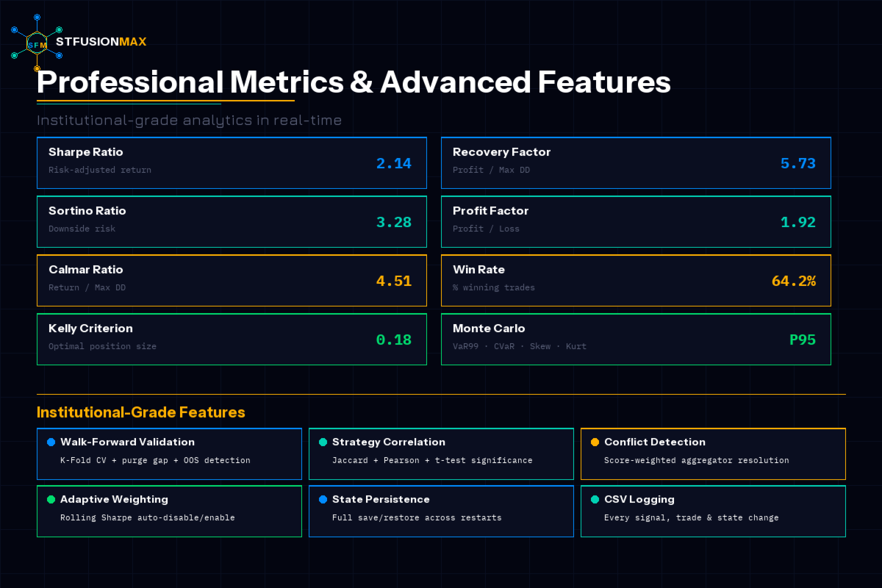Click 'Jaccard + Pearson + t-test significance' text
Image resolution: width=882 pixels, height=588 pixels.
(432, 460)
